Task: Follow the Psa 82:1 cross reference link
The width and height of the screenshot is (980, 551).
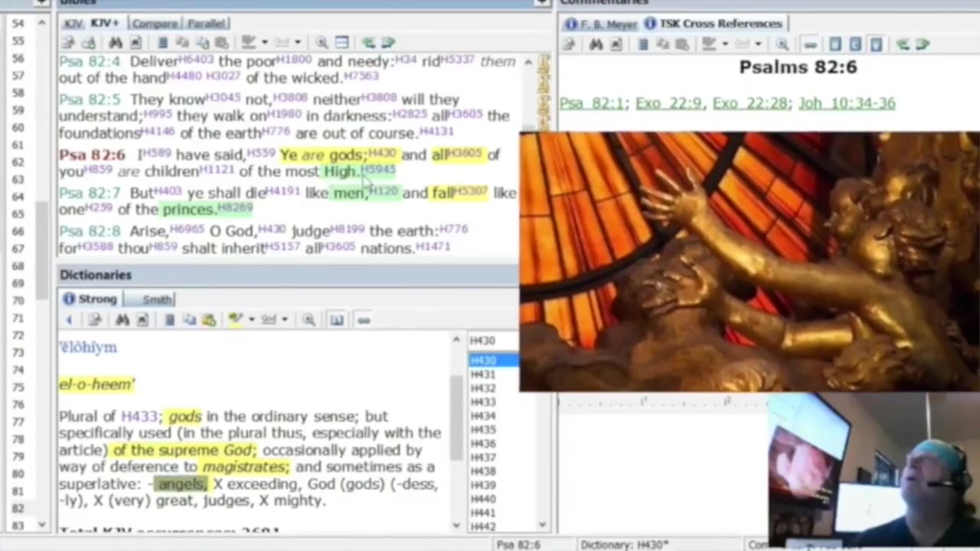Action: 593,103
